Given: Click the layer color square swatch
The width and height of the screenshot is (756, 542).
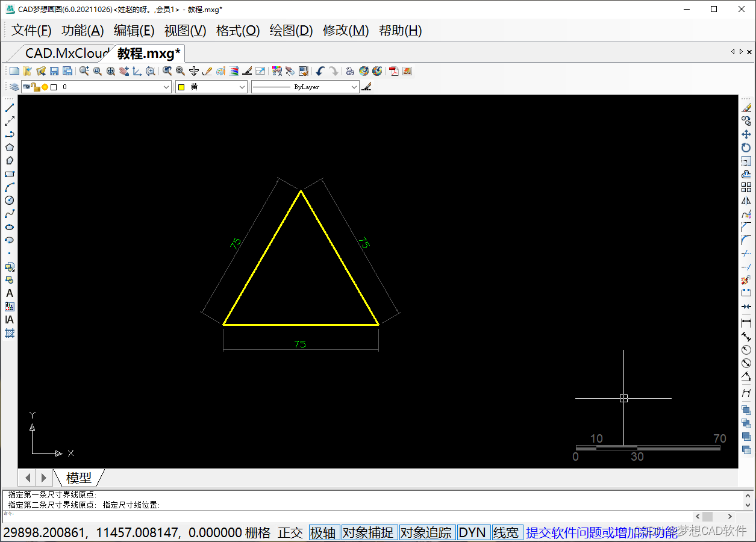Looking at the screenshot, I should (54, 87).
